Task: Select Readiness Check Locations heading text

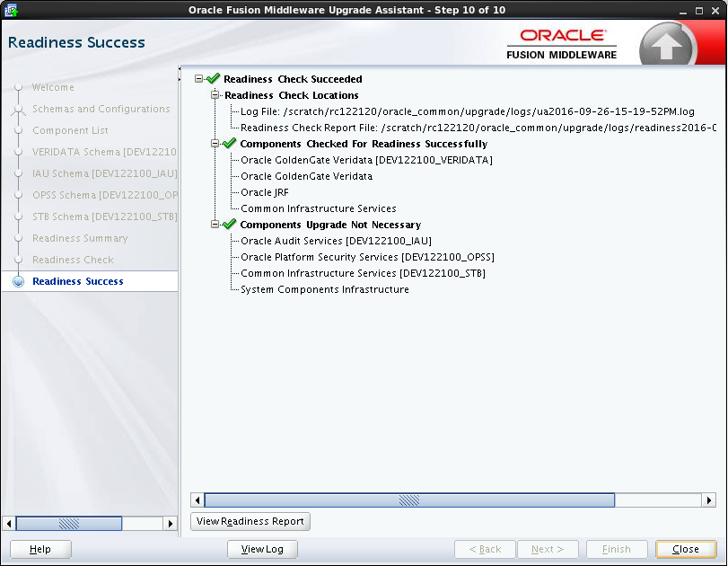Action: [x=292, y=95]
